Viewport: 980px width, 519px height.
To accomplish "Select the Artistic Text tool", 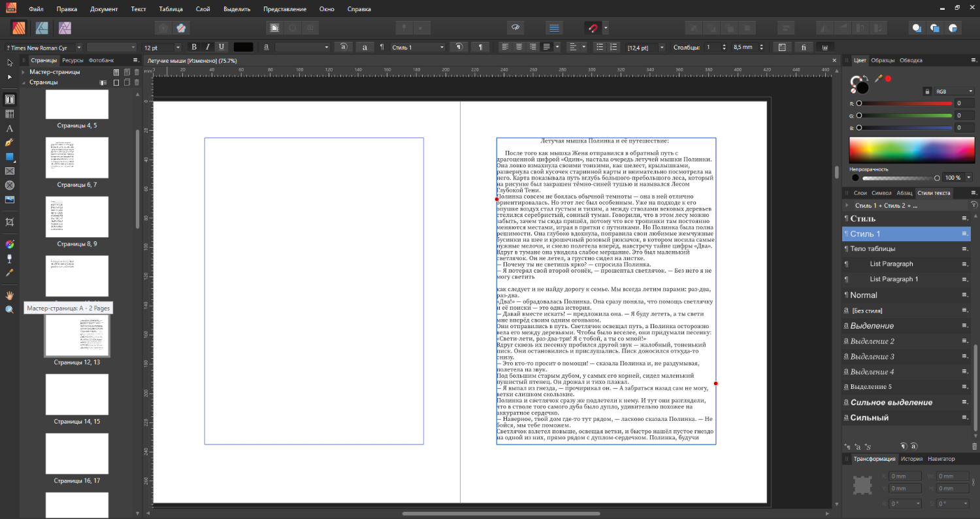I will (10, 129).
